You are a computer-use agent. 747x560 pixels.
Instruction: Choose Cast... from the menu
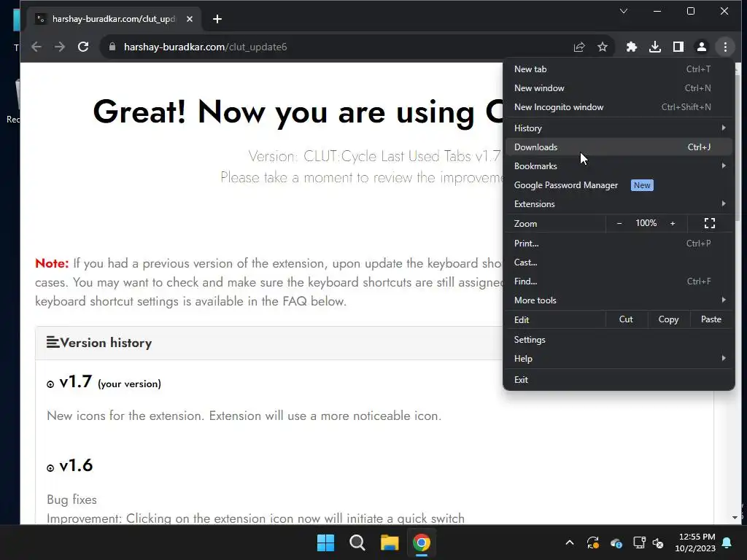[619, 262]
